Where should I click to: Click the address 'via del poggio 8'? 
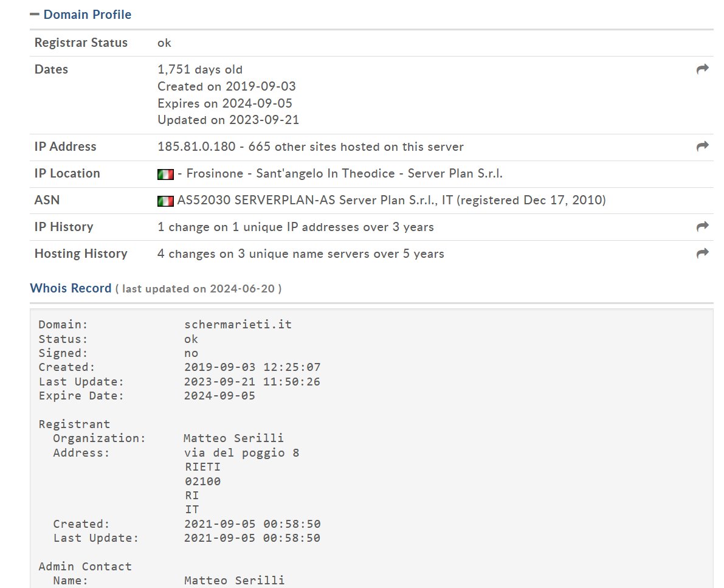[241, 452]
